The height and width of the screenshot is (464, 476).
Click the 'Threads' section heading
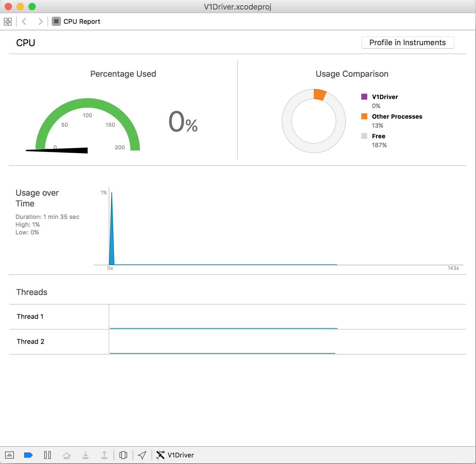[32, 292]
